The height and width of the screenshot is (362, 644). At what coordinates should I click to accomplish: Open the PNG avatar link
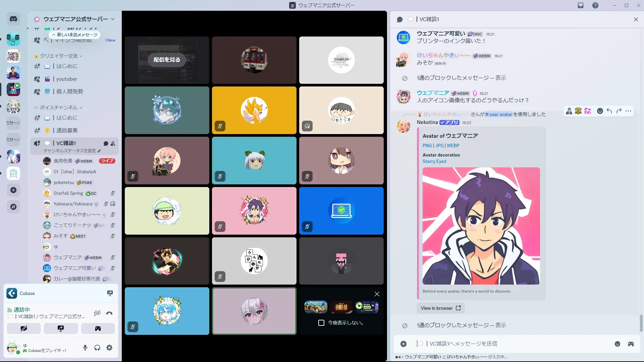pos(427,145)
